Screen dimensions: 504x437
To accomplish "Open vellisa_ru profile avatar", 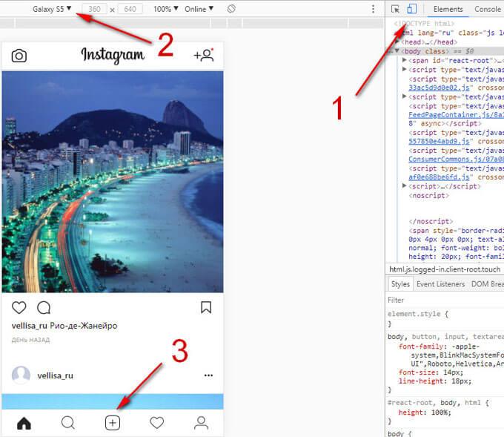I will tap(21, 375).
